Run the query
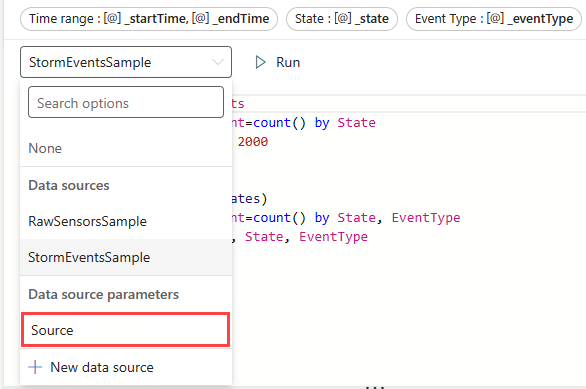This screenshot has height=389, width=586. (x=277, y=62)
